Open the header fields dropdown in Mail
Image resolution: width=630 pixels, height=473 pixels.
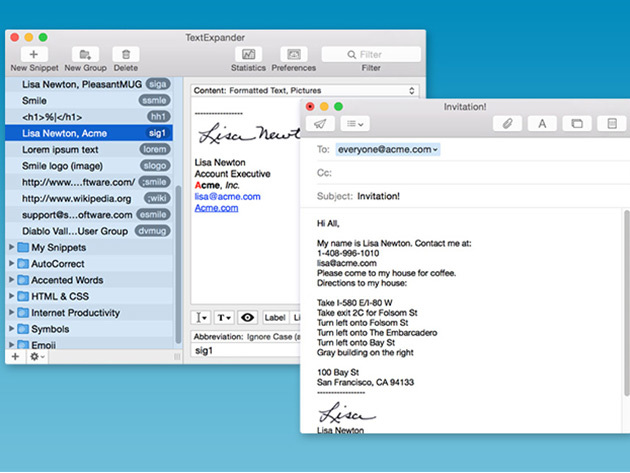354,123
